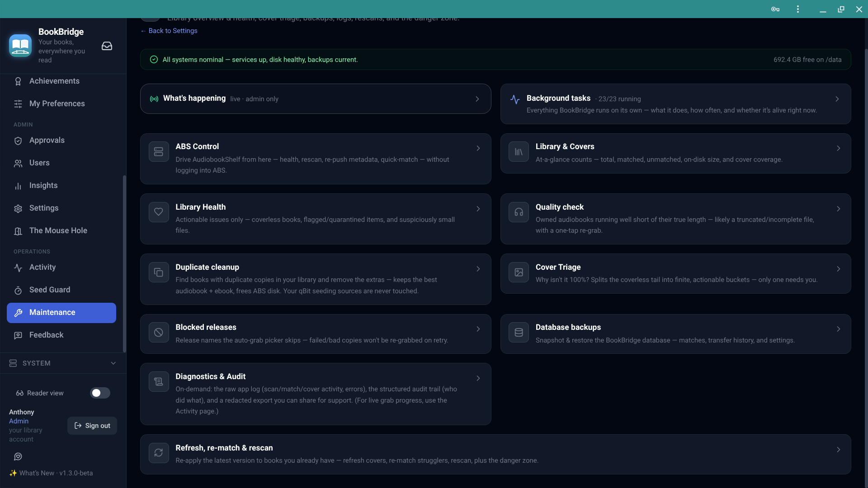Open Background tasks via its chevron
The height and width of the screenshot is (488, 868).
[x=837, y=99]
